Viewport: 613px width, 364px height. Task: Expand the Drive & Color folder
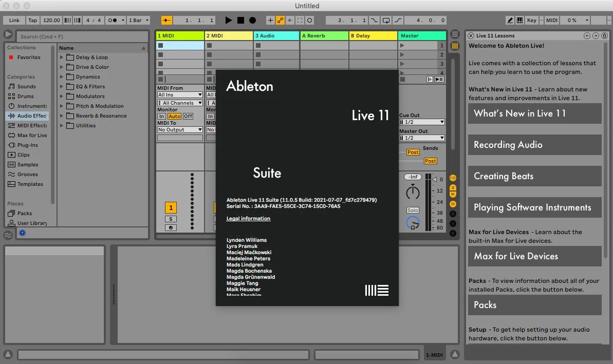(x=61, y=67)
